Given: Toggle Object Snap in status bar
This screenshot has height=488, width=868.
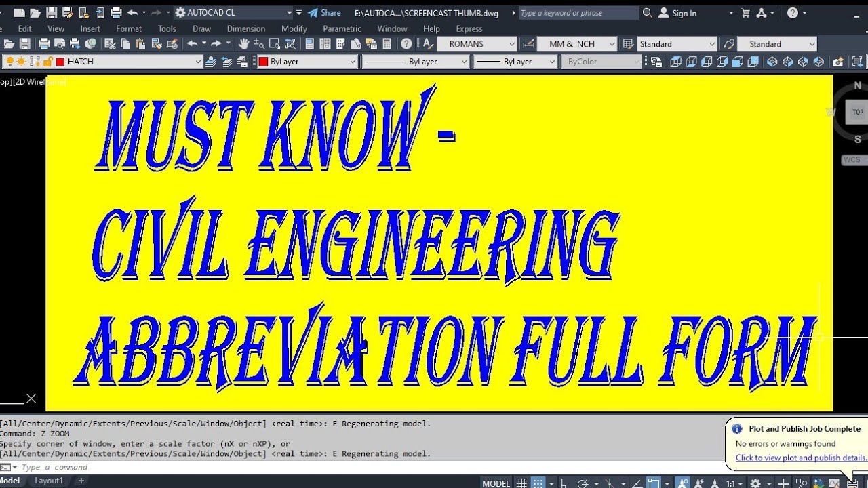Looking at the screenshot, I should point(654,483).
